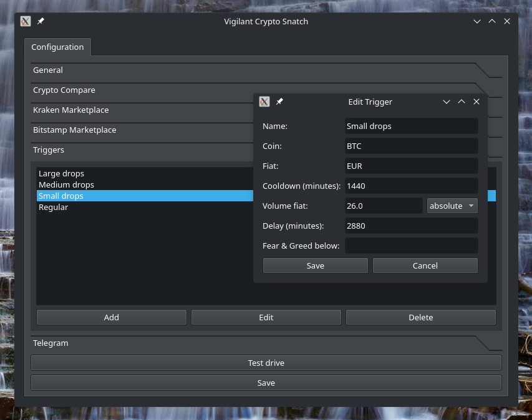Minimize the Edit Trigger dialog
This screenshot has height=420, width=532.
click(x=447, y=102)
